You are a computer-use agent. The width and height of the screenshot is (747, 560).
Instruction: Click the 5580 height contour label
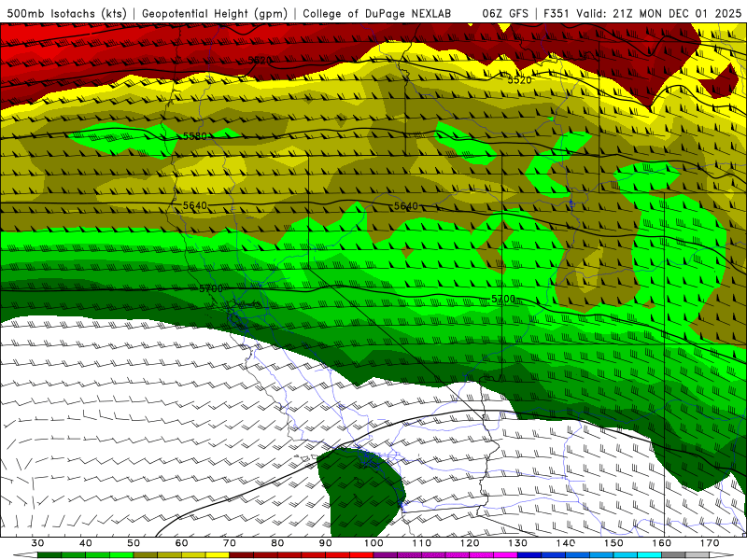tap(195, 136)
